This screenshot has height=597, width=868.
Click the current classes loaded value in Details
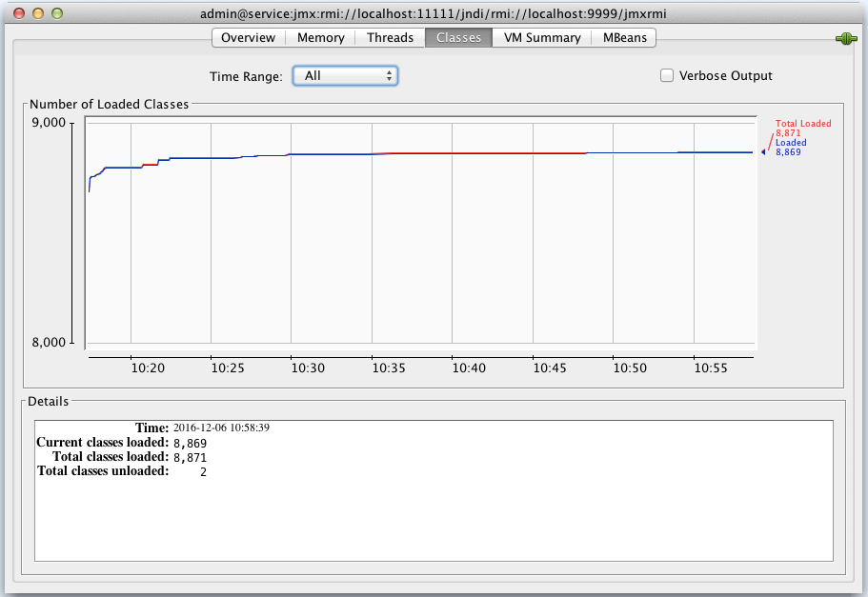pos(190,443)
